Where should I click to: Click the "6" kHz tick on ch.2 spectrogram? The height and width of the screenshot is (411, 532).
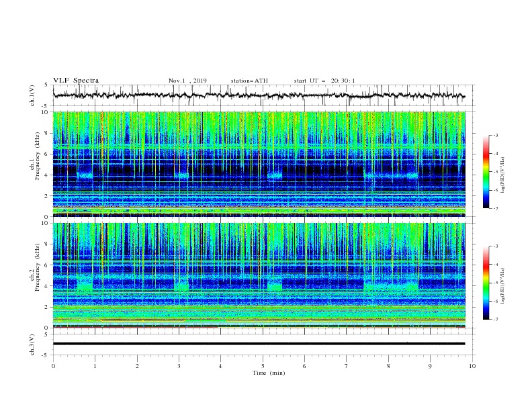click(x=47, y=265)
